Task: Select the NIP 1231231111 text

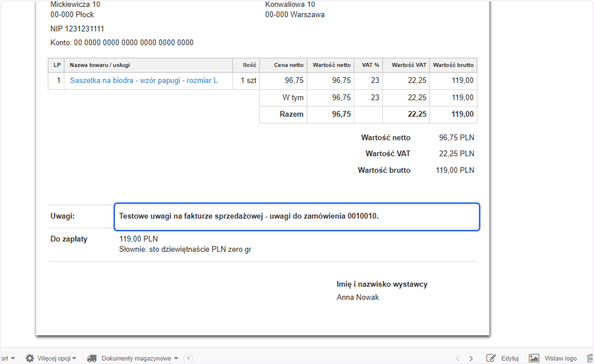Action: pos(77,29)
